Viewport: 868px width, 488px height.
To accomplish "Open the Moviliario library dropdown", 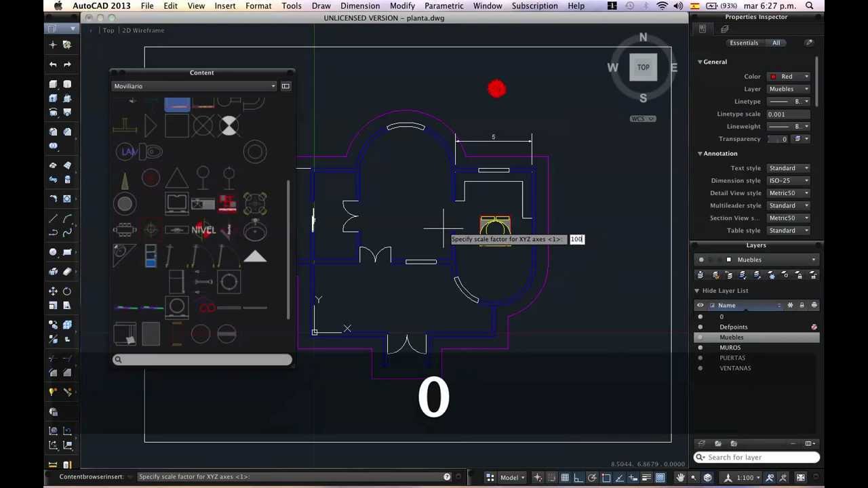I will (x=195, y=86).
